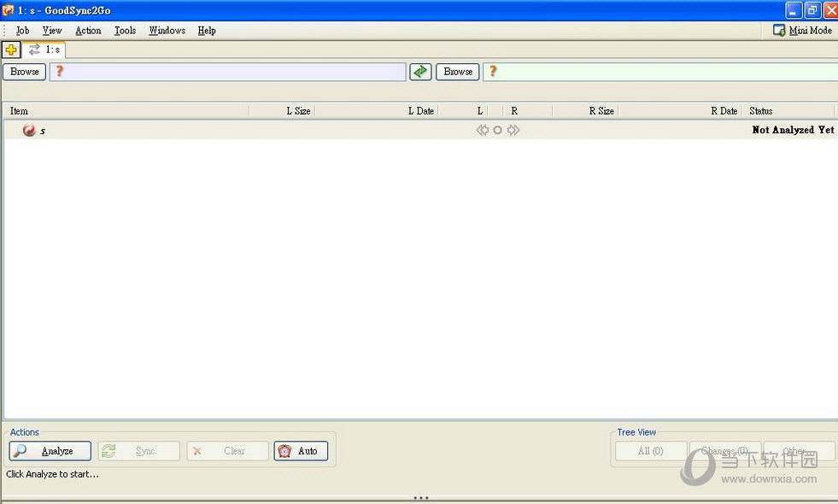Viewport: 838px width, 504px height.
Task: Select the '1: s' job tab
Action: pos(44,50)
